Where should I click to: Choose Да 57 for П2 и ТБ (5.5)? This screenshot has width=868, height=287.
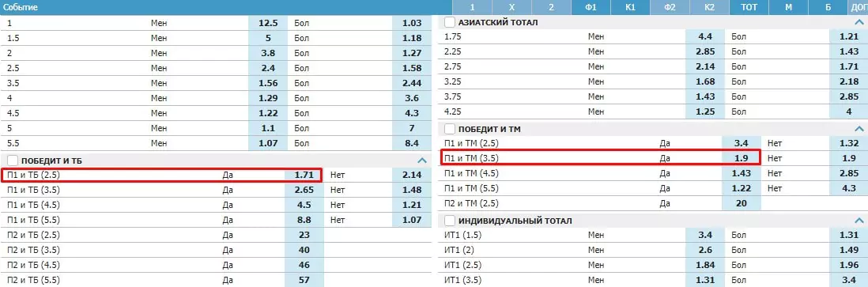304,280
